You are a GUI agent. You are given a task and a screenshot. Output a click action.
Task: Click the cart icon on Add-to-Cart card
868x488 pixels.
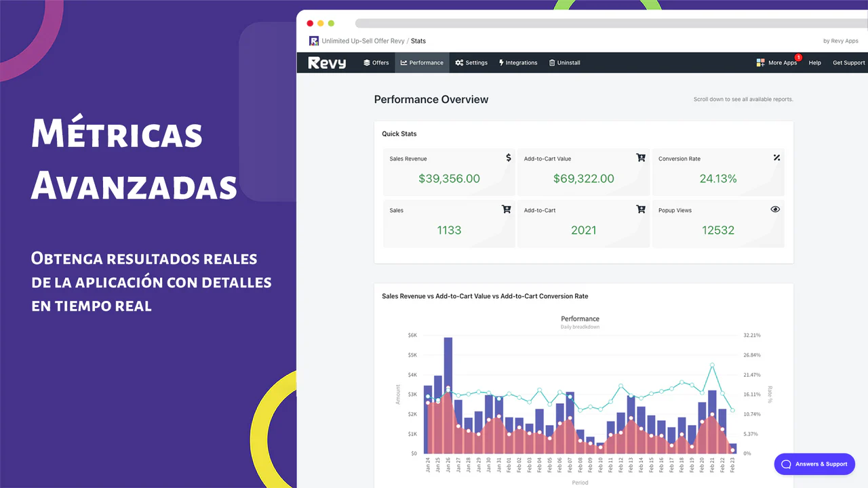[641, 209]
